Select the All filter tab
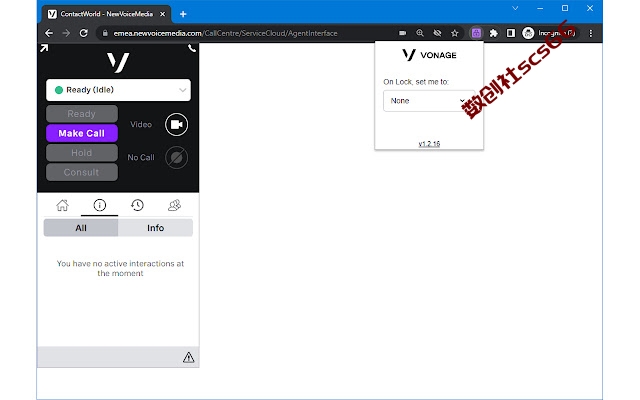This screenshot has height=400, width=640. click(81, 228)
